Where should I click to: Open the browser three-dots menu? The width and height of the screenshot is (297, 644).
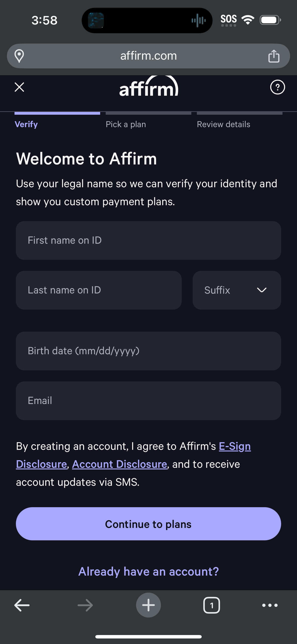pyautogui.click(x=270, y=605)
